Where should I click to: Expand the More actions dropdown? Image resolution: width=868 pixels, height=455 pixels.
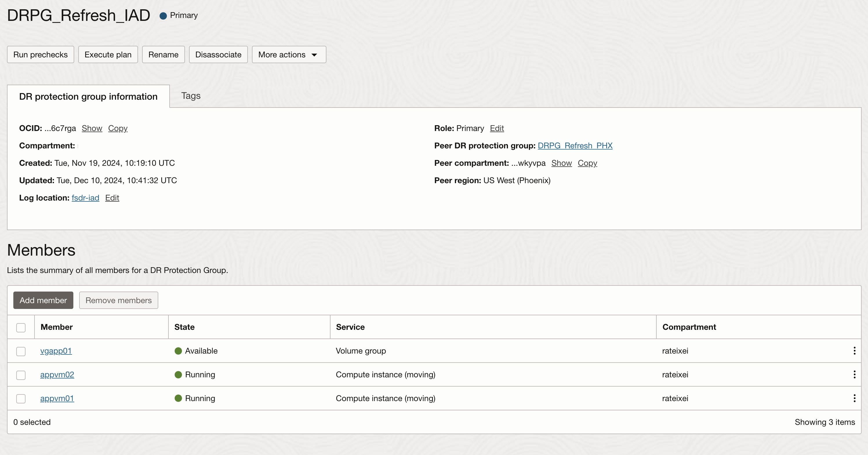coord(288,54)
